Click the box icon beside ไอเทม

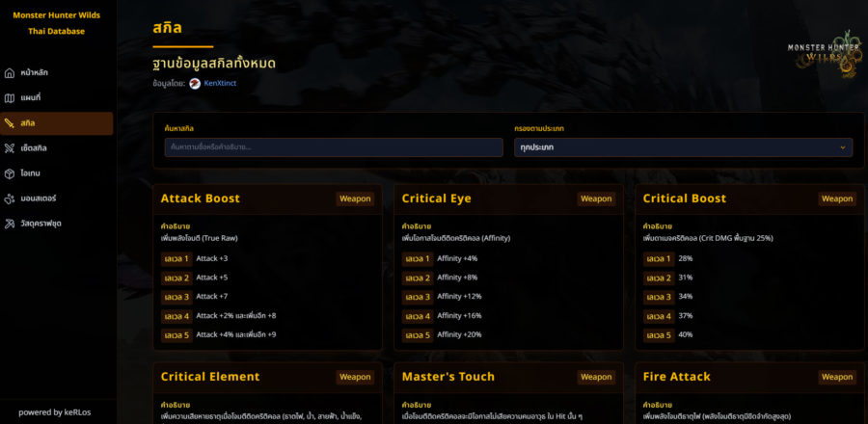tap(10, 173)
